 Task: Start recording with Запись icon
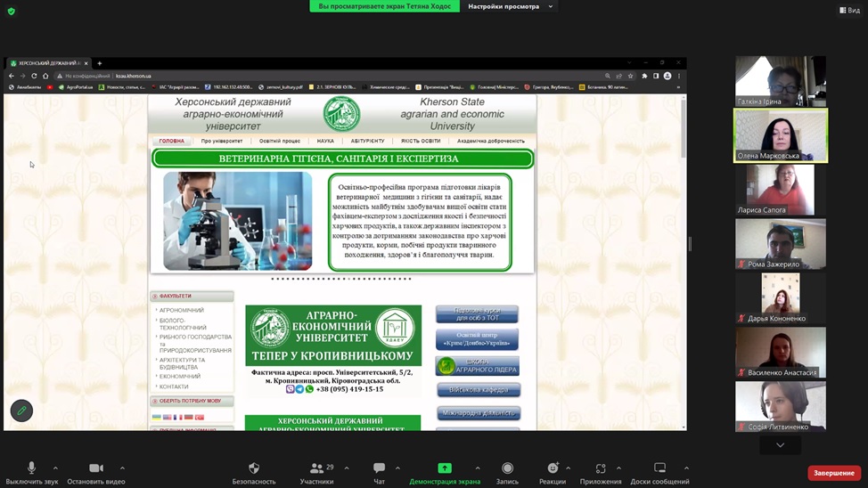(507, 468)
